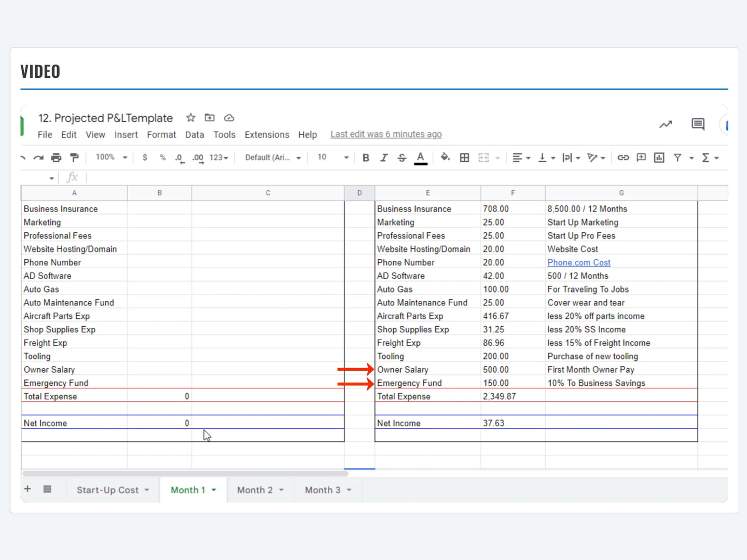Choose the text color
The width and height of the screenshot is (747, 560).
pos(421,158)
